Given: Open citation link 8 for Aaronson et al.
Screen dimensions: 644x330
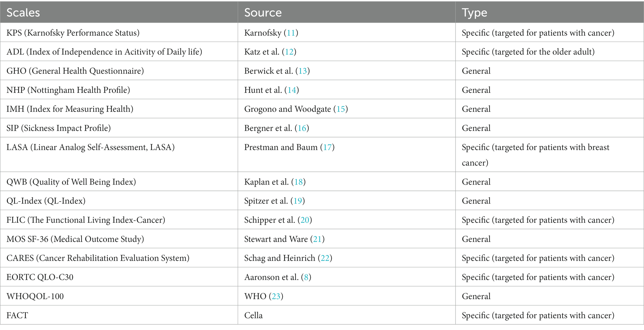Looking at the screenshot, I should (306, 277).
